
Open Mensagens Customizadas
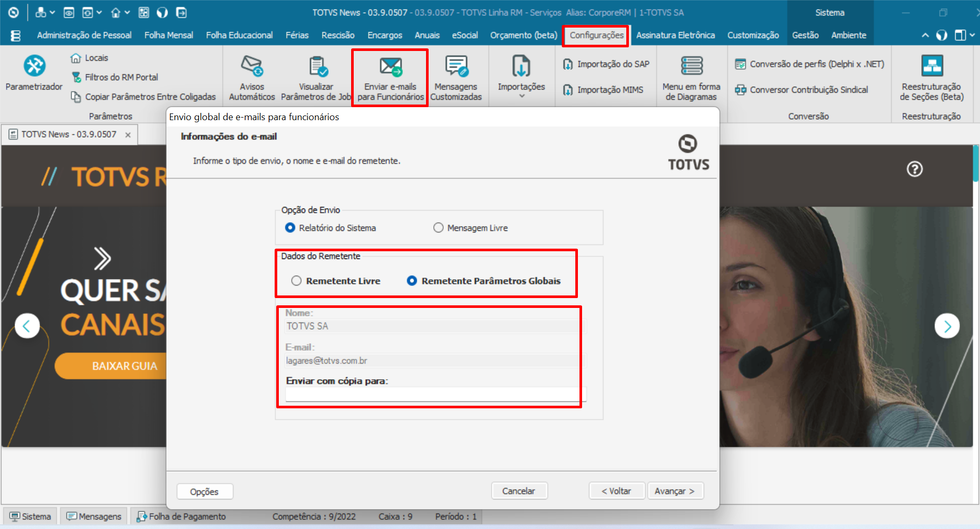[x=456, y=78]
